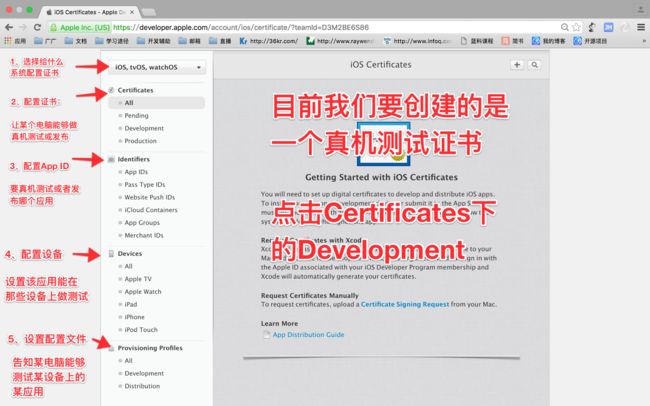Open the 36kr.com bookmark
650x406 pixels.
(x=269, y=41)
